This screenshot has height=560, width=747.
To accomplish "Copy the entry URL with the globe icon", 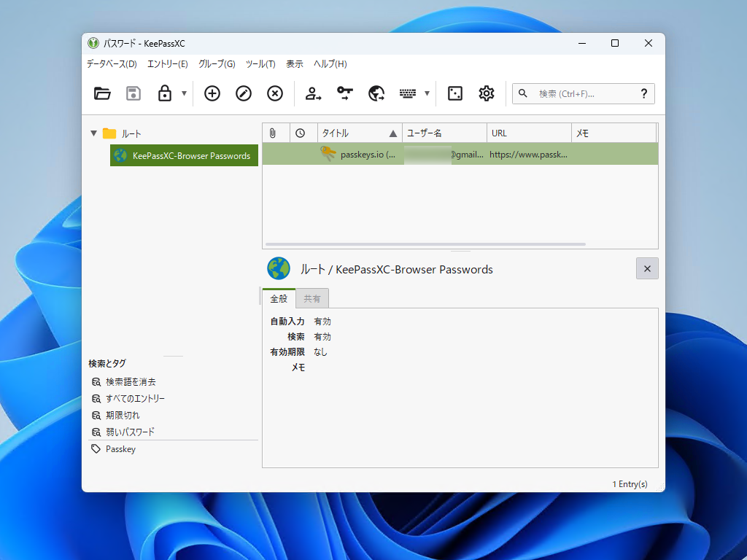I will click(376, 93).
